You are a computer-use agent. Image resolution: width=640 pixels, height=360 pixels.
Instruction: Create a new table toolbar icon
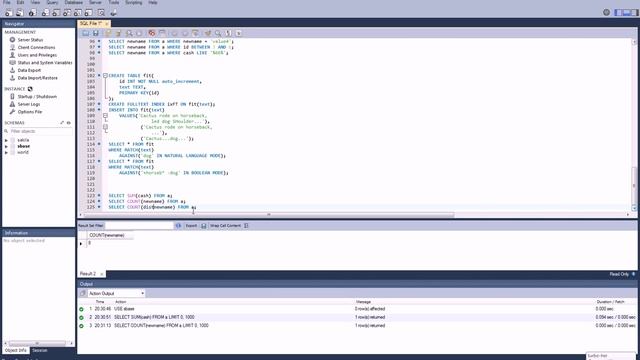click(x=56, y=13)
